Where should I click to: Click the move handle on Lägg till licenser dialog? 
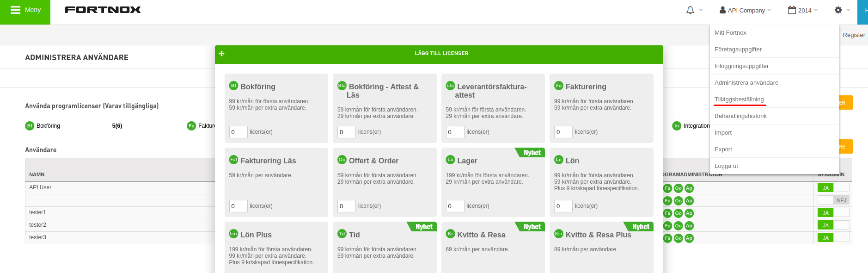tap(222, 54)
